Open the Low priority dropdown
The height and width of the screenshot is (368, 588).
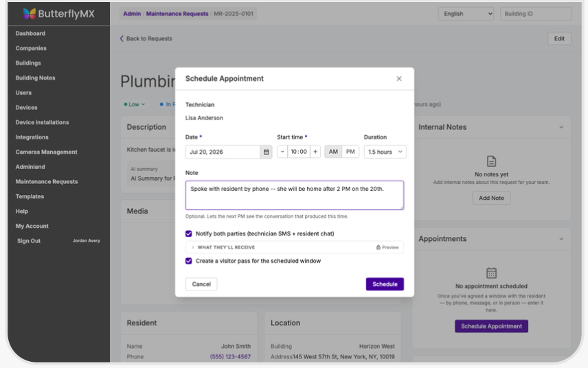pyautogui.click(x=135, y=104)
